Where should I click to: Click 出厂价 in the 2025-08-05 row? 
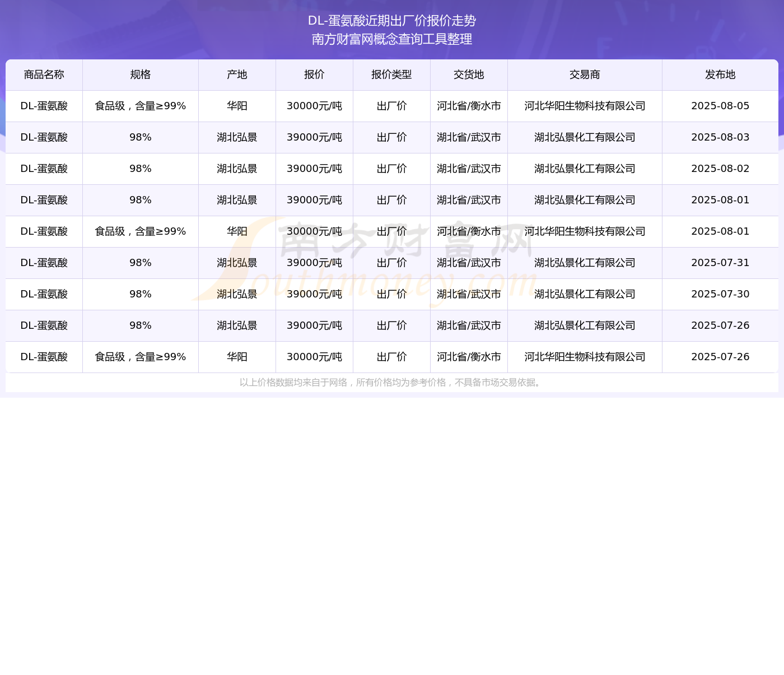pyautogui.click(x=391, y=106)
